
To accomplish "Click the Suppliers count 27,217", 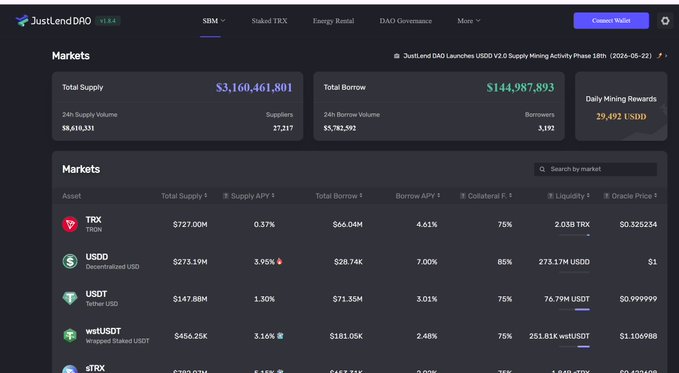I will [x=283, y=128].
